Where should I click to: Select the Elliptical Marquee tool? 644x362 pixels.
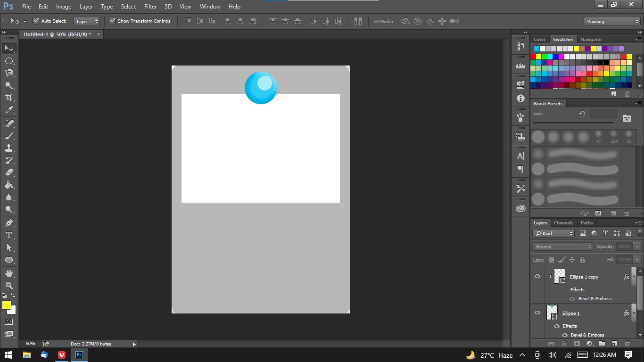9,61
